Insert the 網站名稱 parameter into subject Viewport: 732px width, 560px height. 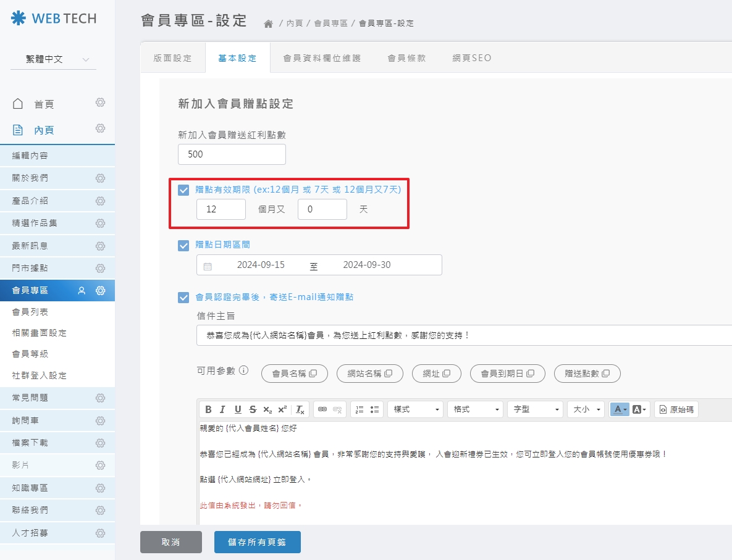pyautogui.click(x=369, y=374)
